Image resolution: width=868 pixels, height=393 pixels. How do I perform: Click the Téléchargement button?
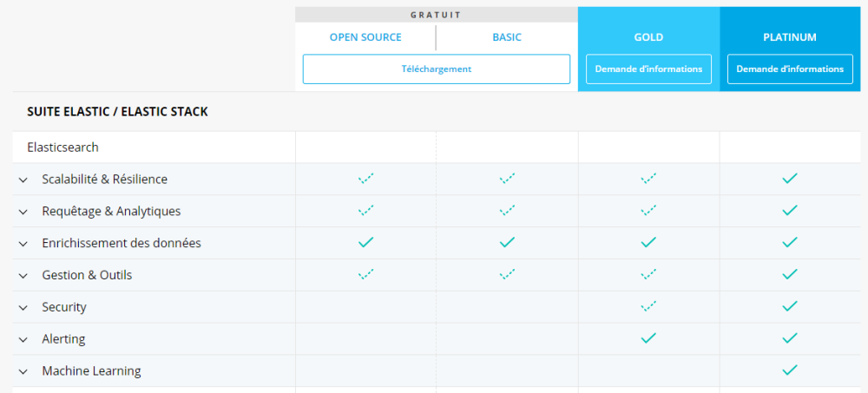(436, 69)
